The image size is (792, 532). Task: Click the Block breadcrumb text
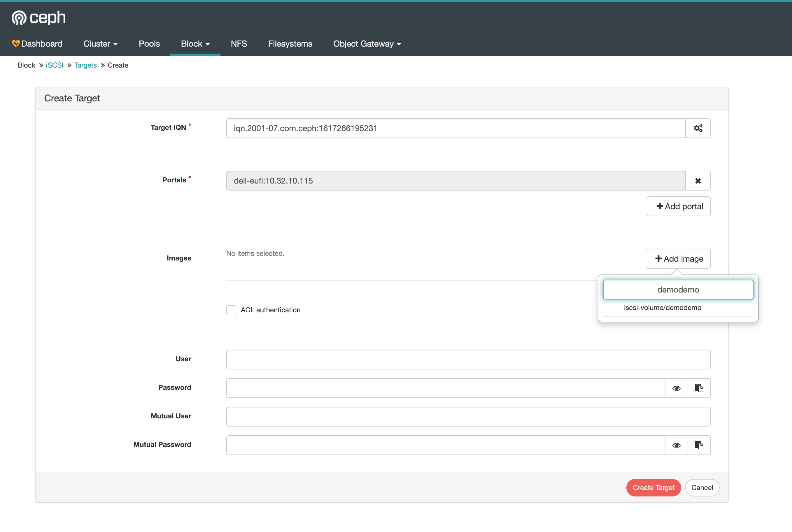[26, 65]
